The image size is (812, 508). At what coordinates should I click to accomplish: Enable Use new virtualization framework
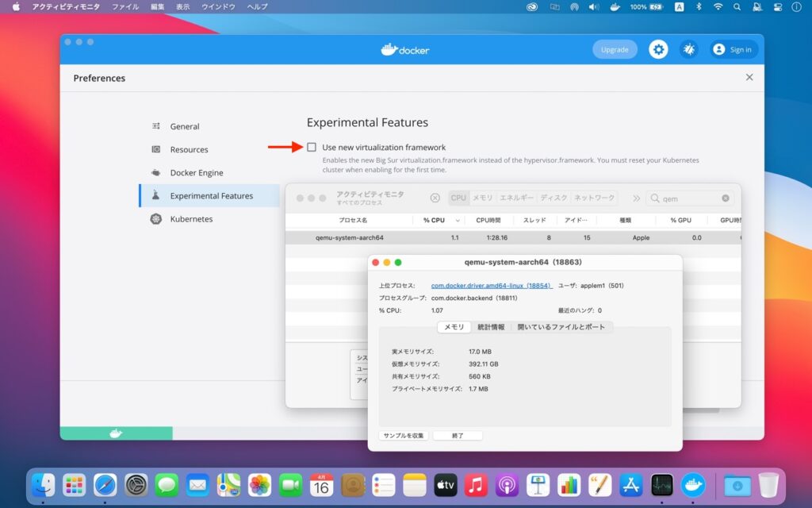coord(312,147)
